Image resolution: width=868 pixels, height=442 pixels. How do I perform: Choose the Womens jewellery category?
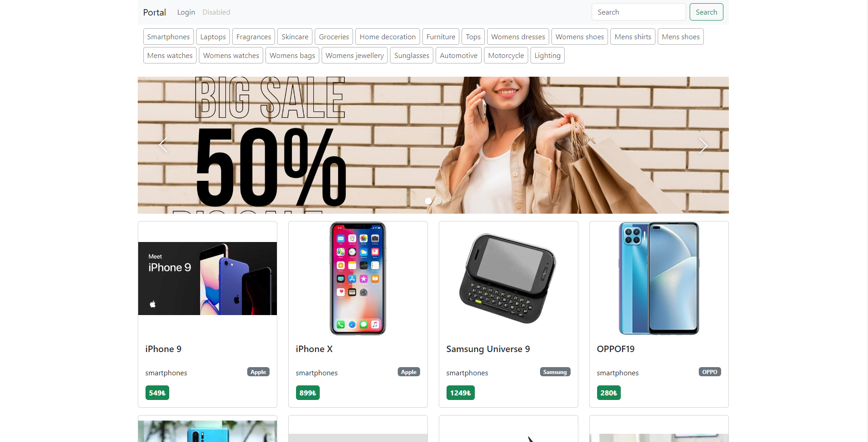coord(354,55)
